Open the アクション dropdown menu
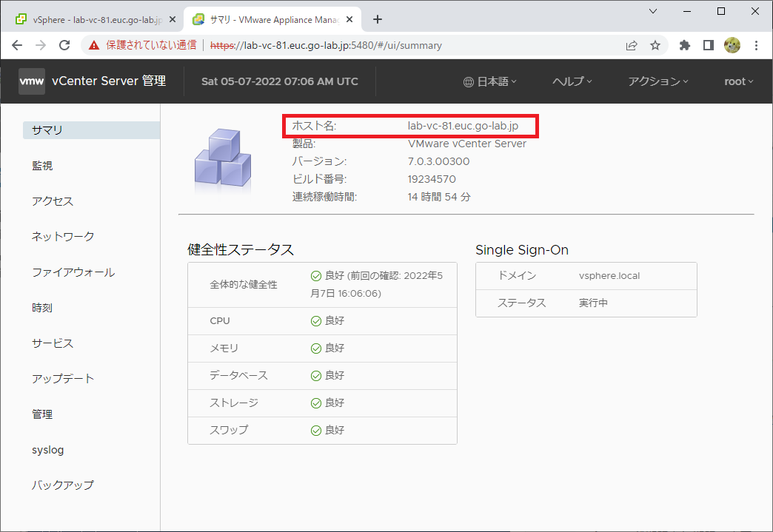The image size is (773, 532). coord(657,82)
